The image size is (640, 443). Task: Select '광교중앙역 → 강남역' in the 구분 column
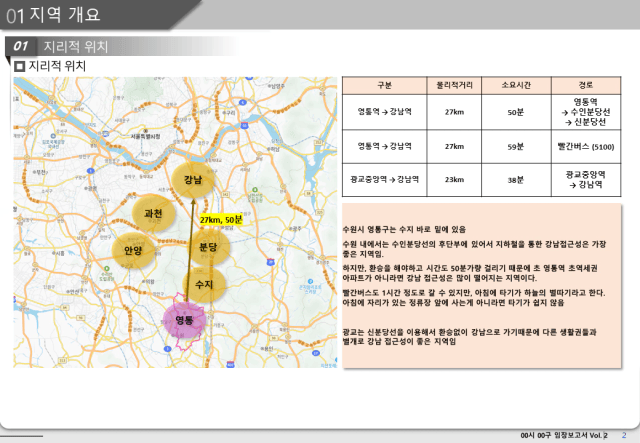point(384,180)
